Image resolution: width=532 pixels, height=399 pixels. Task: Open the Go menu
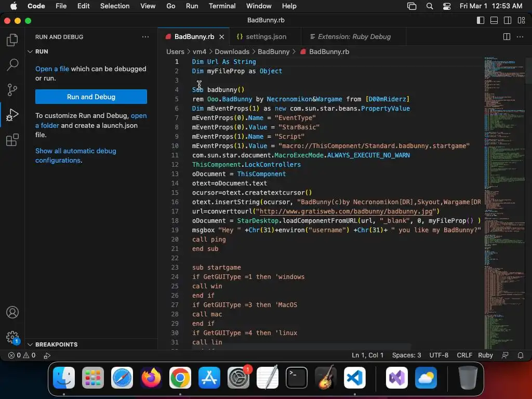click(170, 6)
